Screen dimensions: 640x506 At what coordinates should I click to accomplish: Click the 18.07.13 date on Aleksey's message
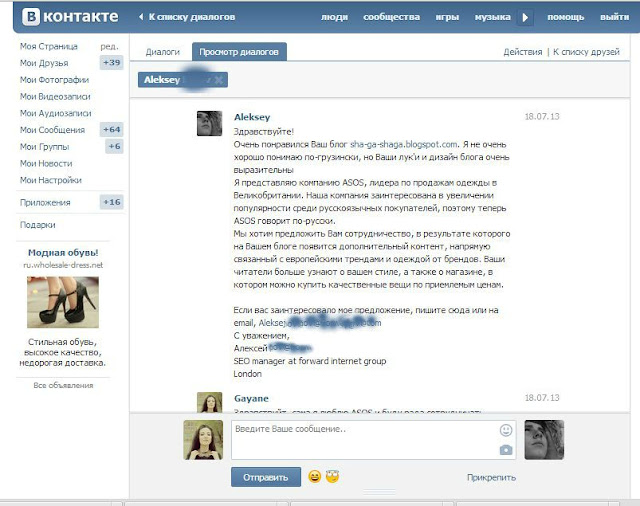(542, 117)
